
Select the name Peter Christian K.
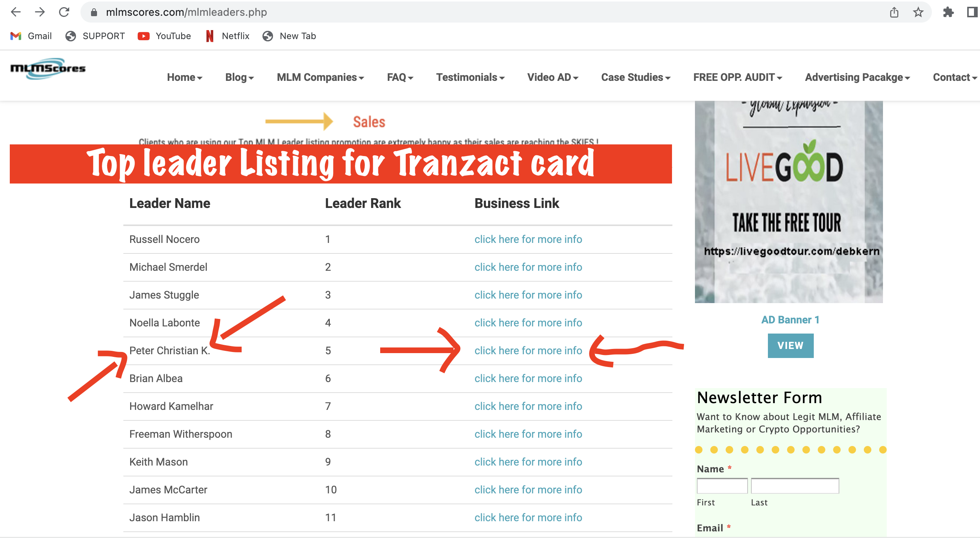tap(170, 350)
